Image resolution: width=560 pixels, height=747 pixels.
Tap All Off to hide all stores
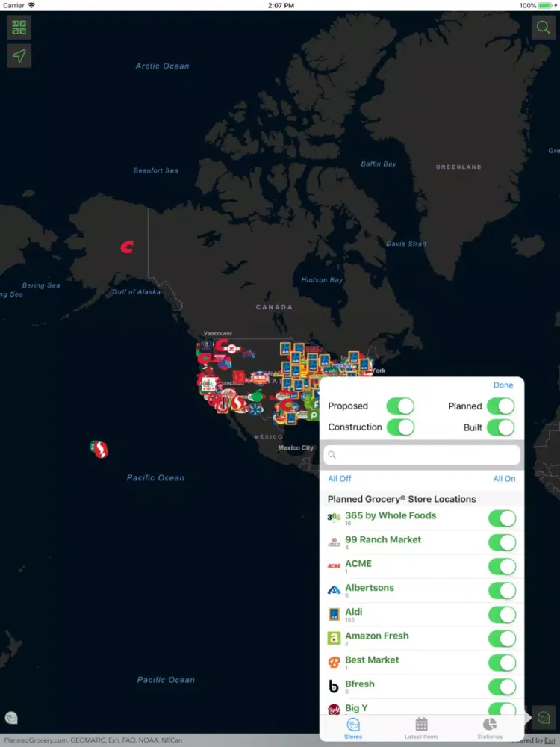coord(340,478)
